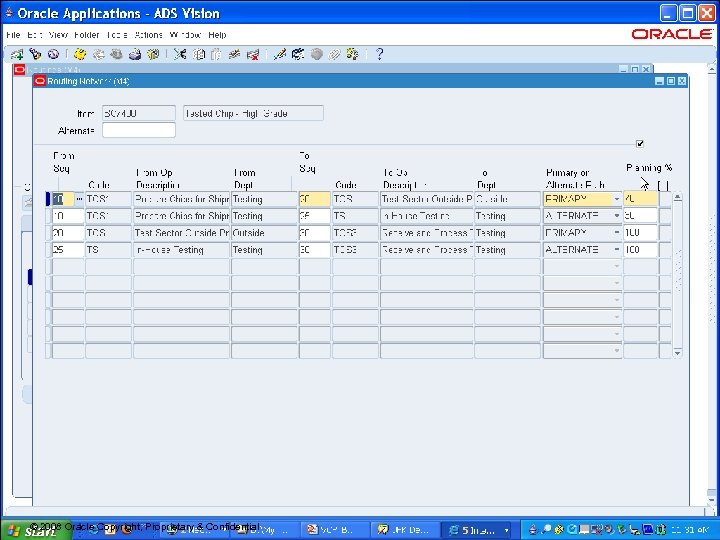The height and width of the screenshot is (540, 720).
Task: Click the Clear Record toolbar icon
Action: [x=234, y=55]
